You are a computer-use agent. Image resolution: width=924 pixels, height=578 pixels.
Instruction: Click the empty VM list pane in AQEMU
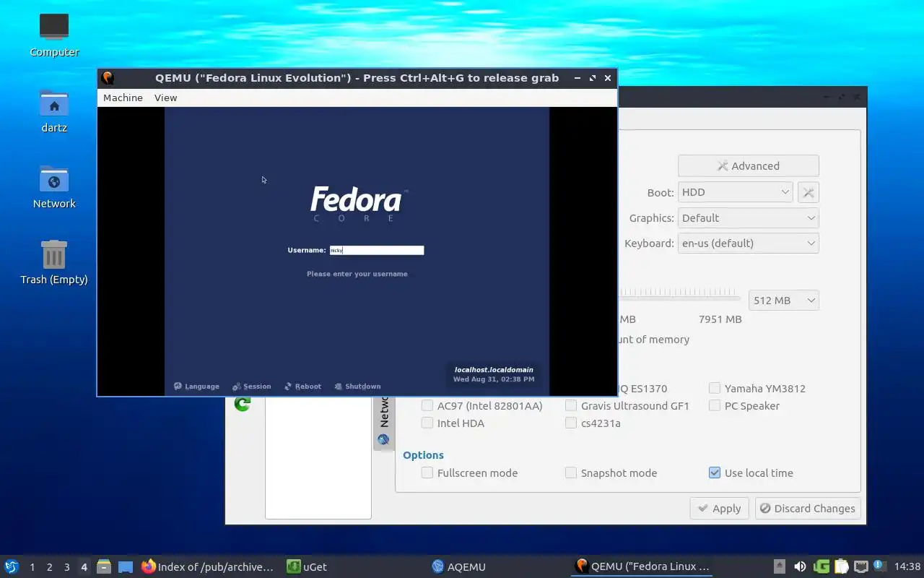click(318, 457)
